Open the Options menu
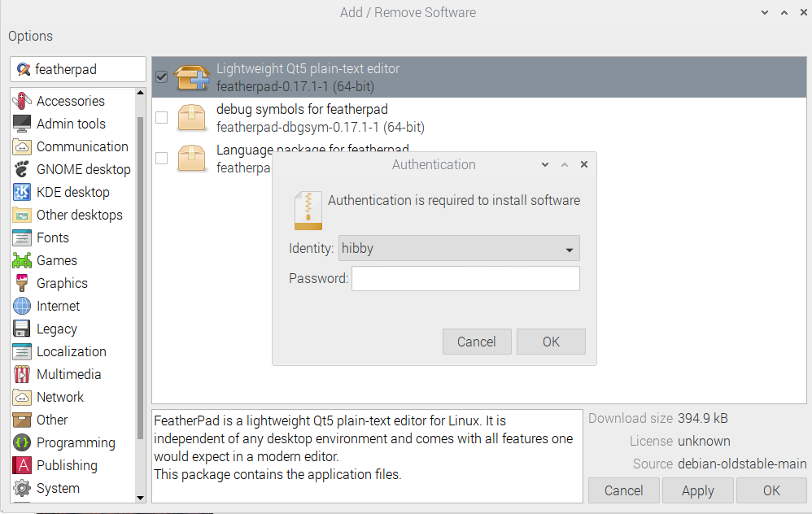The image size is (812, 514). (x=30, y=36)
